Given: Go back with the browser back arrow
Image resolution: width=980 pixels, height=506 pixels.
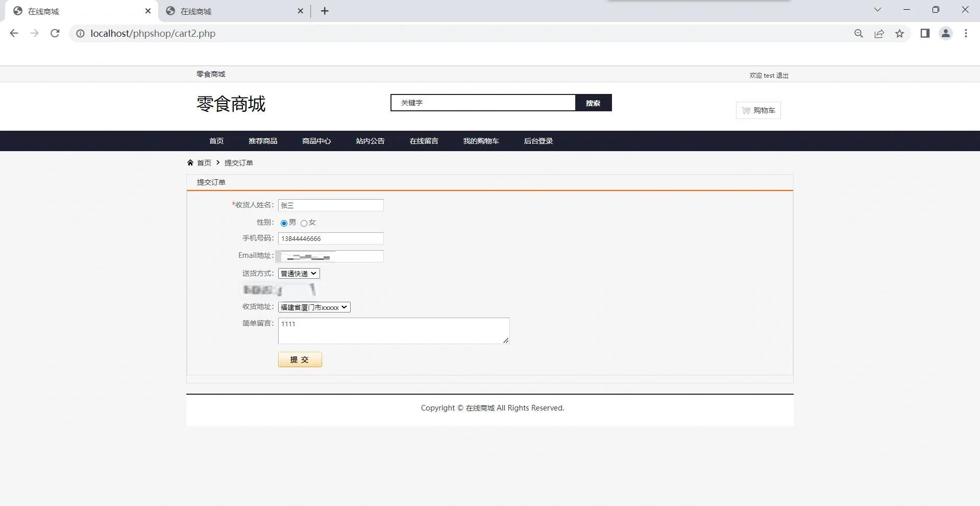Looking at the screenshot, I should click(x=14, y=33).
